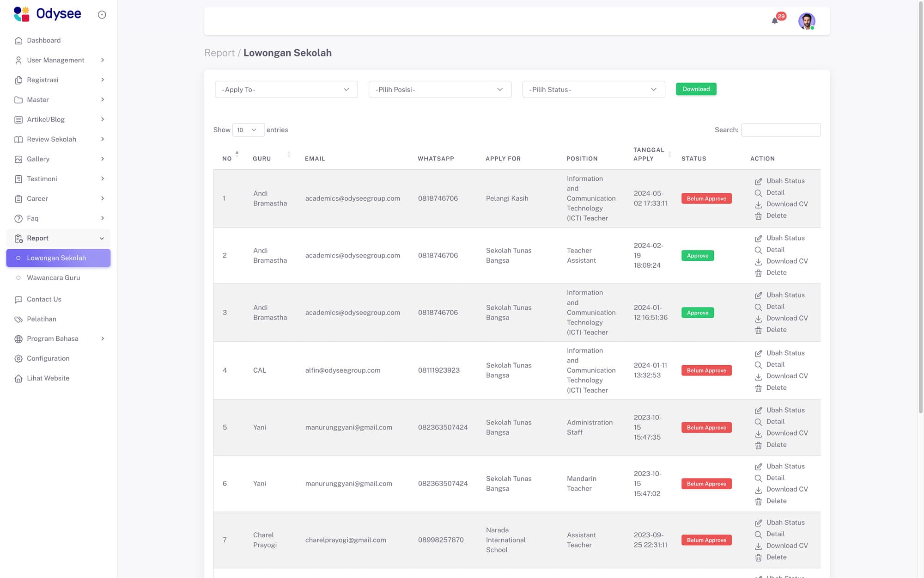Click Download CV icon in row 3
924x578 pixels.
click(758, 319)
